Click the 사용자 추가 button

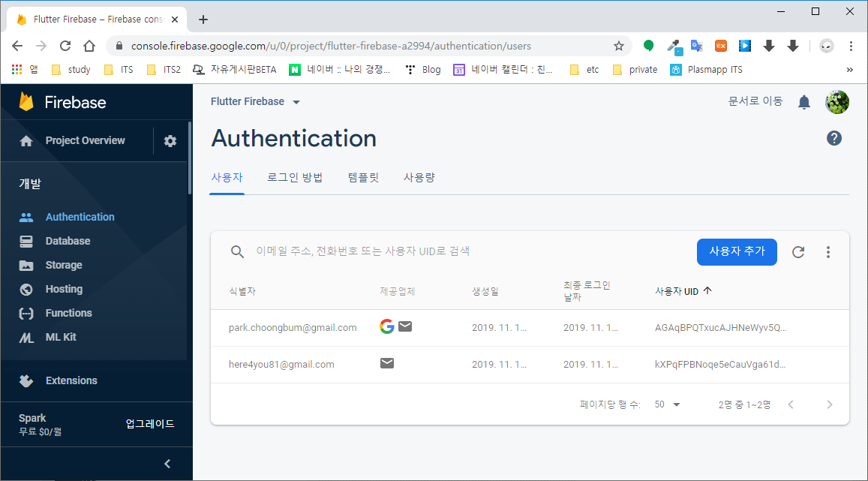tap(737, 252)
